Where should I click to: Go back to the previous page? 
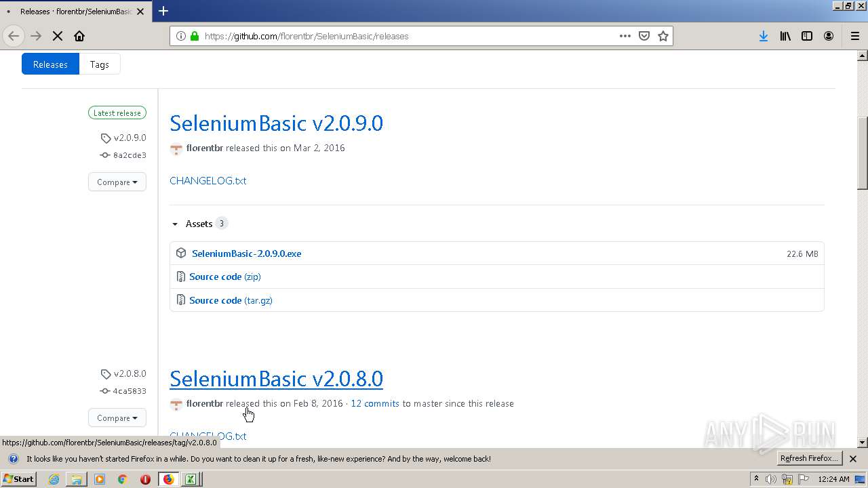(14, 36)
